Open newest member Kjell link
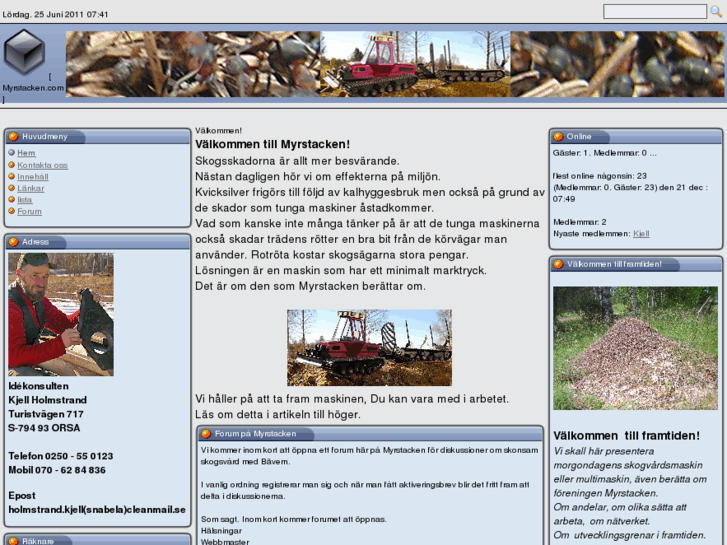Viewport: 727px width, 545px height. (641, 234)
